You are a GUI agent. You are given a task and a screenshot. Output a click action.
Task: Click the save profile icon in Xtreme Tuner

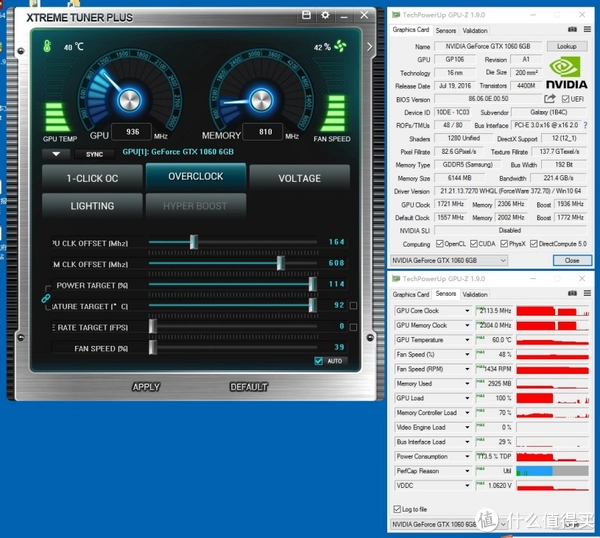[306, 15]
